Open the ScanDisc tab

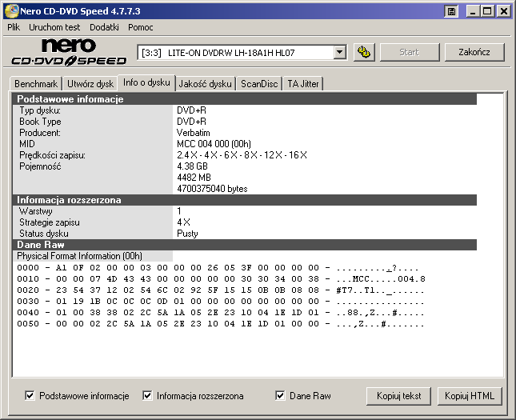point(259,84)
